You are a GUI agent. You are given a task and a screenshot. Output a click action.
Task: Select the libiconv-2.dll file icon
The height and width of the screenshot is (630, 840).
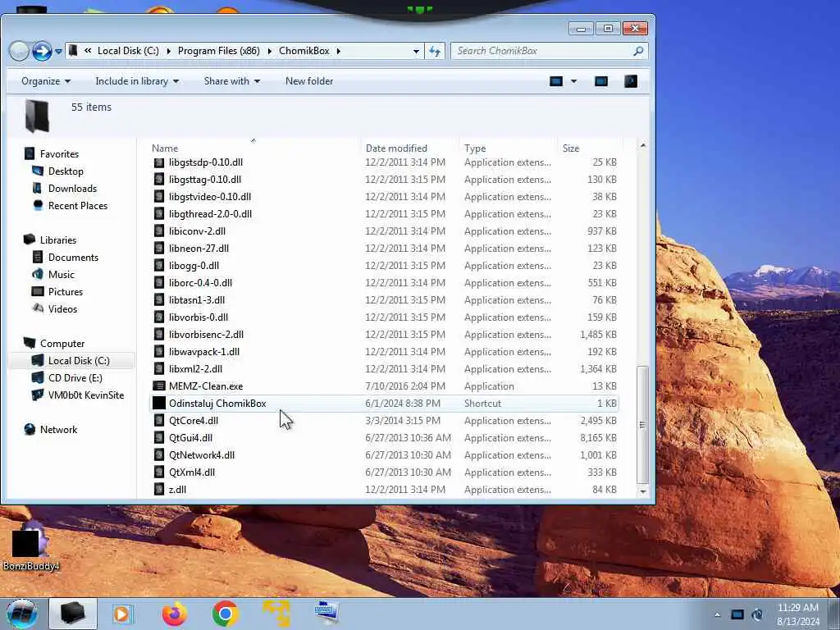point(158,231)
